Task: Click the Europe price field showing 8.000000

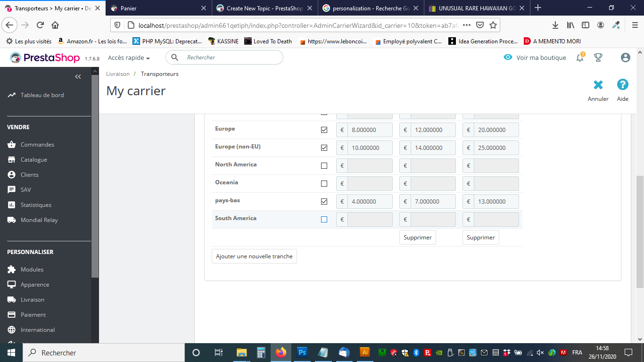Action: click(370, 130)
